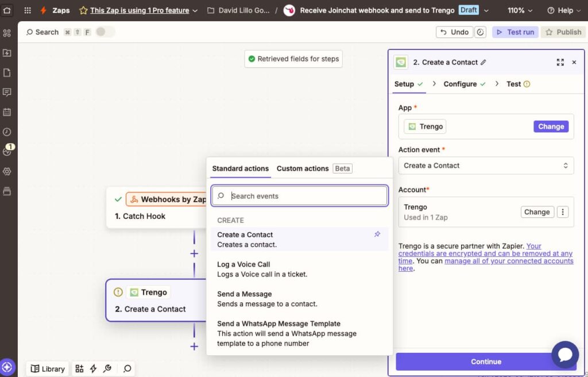The height and width of the screenshot is (377, 588).
Task: Open the Zaps sidebar icon with lightning bolt
Action: click(x=7, y=52)
